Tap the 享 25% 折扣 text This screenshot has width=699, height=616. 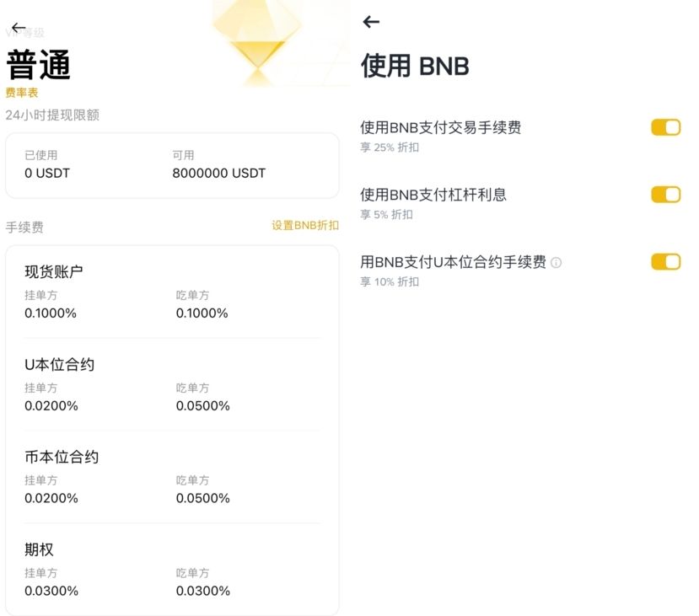coord(390,147)
